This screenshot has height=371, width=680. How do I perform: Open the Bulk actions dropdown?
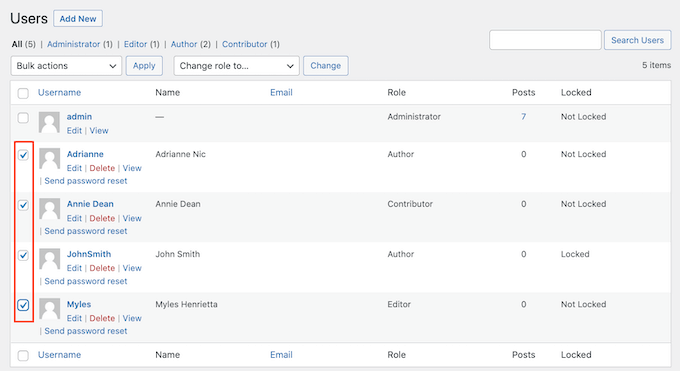66,66
